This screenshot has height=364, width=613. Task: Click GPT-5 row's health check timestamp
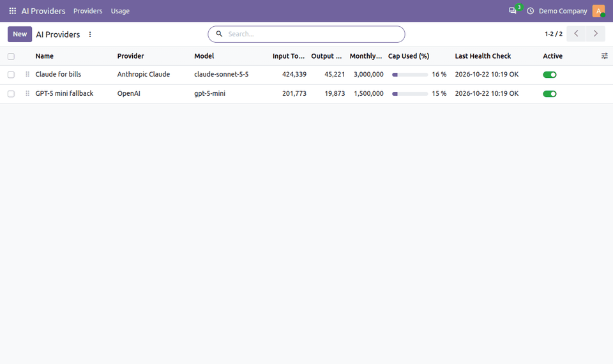pos(487,93)
